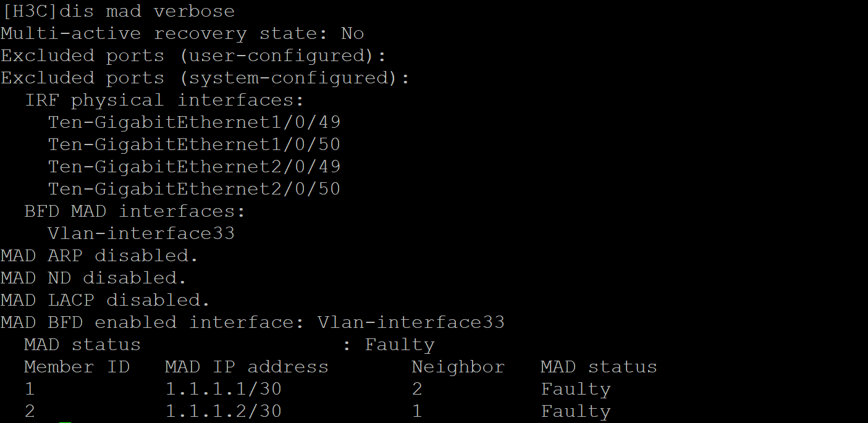The width and height of the screenshot is (868, 423).
Task: Click the "MAD BFD enabled interface" line
Action: click(x=253, y=322)
